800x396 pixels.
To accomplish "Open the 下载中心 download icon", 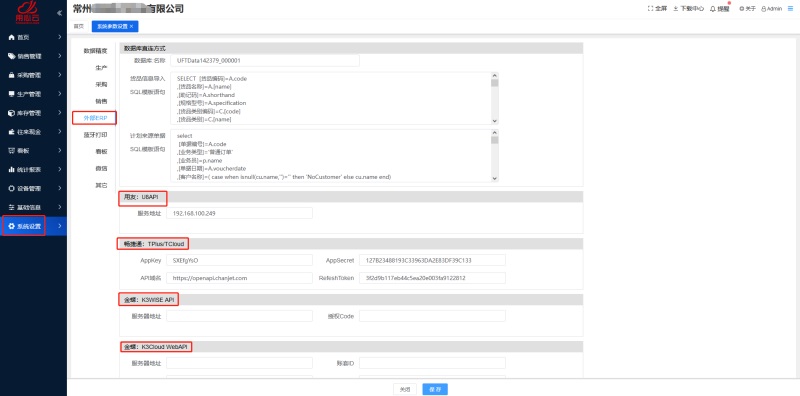I will click(676, 9).
